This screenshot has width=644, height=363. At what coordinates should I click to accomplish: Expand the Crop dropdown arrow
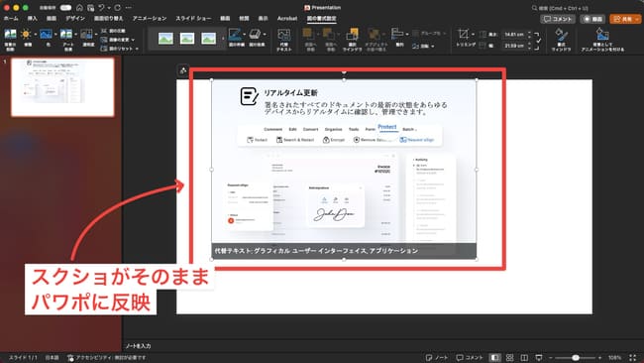pos(473,35)
